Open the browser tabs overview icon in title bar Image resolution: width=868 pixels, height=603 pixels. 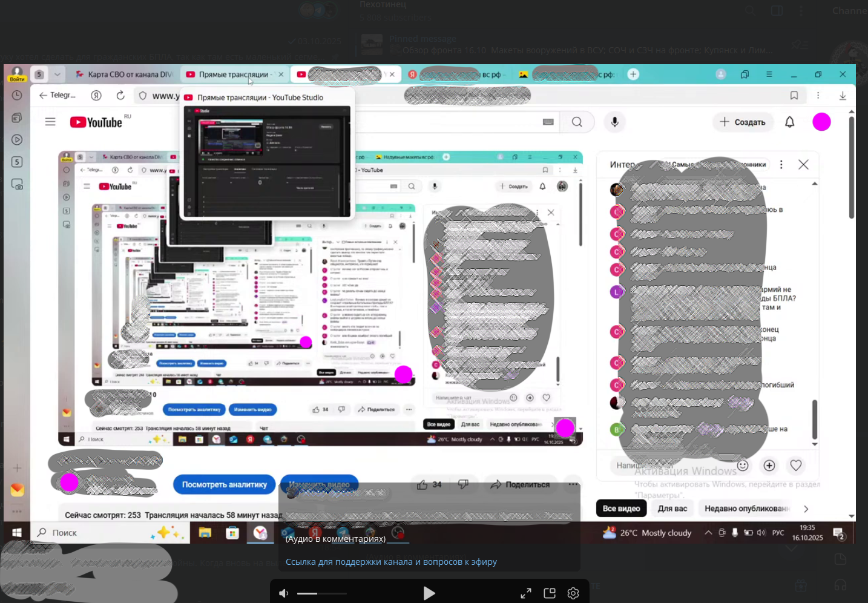pos(745,74)
